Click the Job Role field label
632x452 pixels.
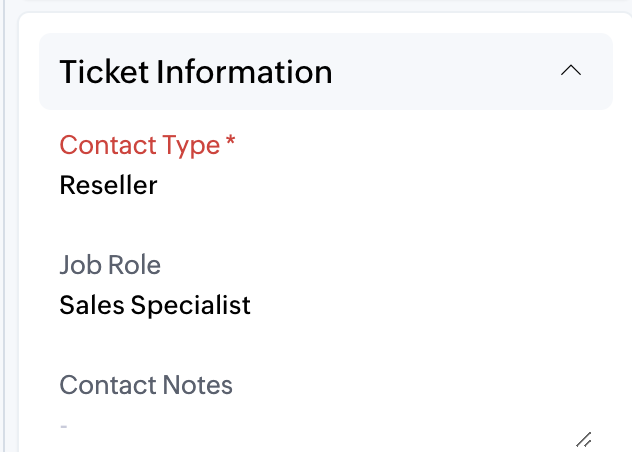pos(110,265)
